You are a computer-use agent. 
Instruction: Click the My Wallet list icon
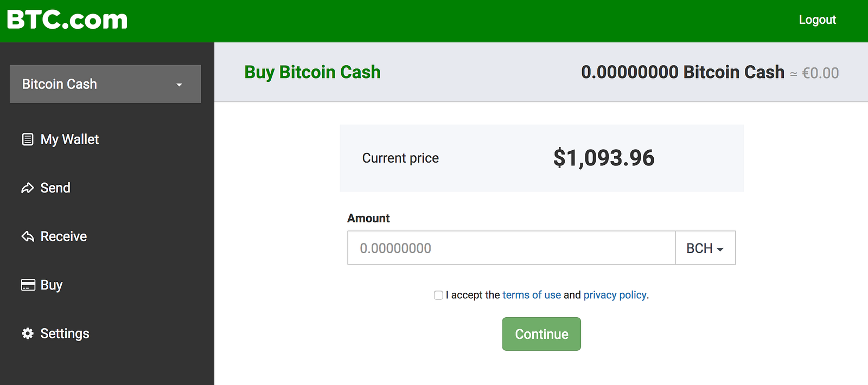tap(28, 139)
